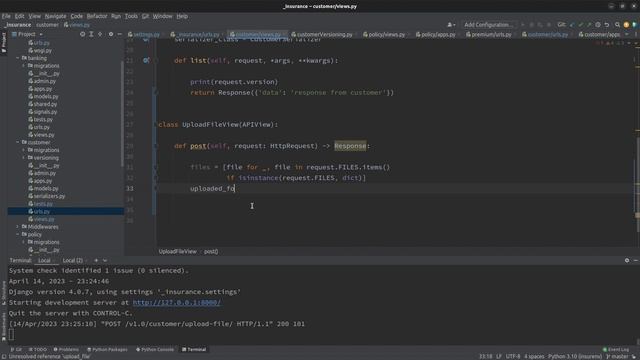
Task: Toggle the Terminal tool window button
Action: click(x=194, y=350)
